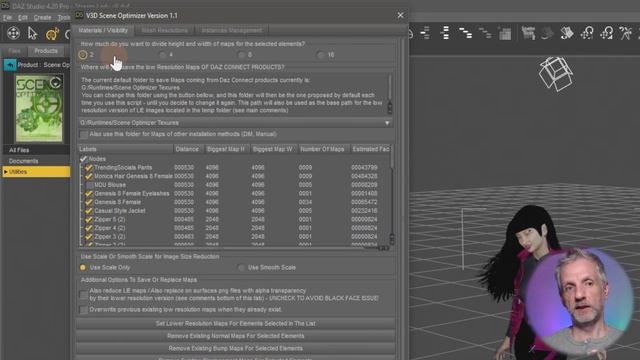Uncheck TrendingSocials Pants row
Viewport: 640px width, 360px height.
point(89,168)
